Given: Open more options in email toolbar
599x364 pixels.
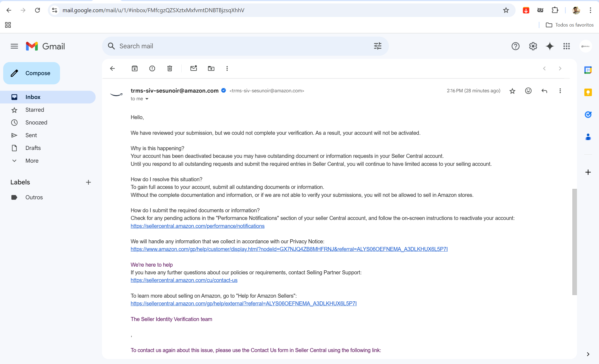Looking at the screenshot, I should click(227, 68).
